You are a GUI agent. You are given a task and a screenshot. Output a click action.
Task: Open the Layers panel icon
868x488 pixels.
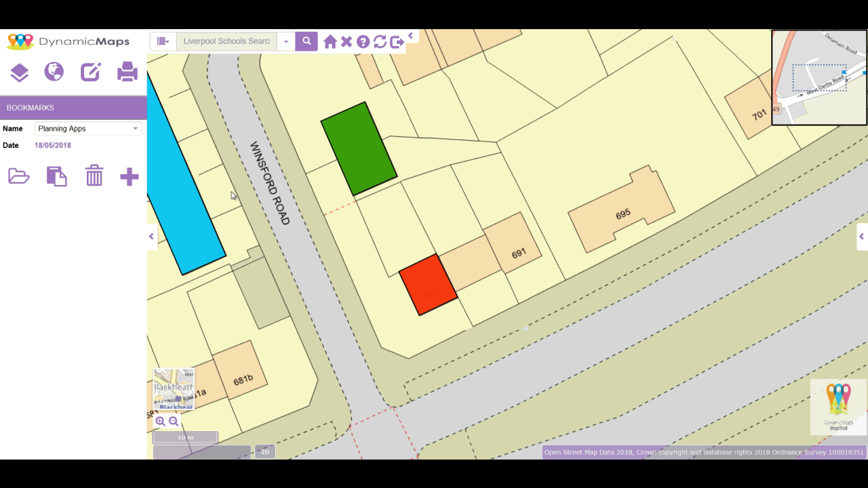tap(20, 72)
